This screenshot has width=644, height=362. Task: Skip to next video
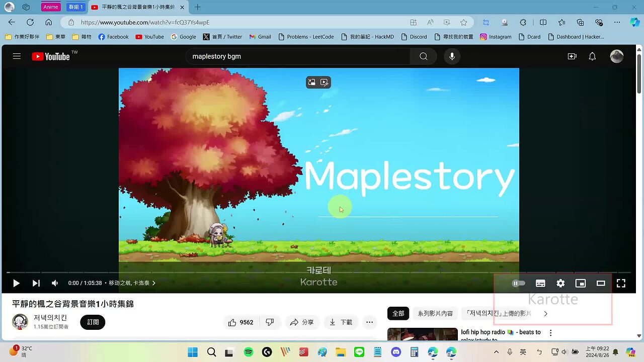point(36,283)
